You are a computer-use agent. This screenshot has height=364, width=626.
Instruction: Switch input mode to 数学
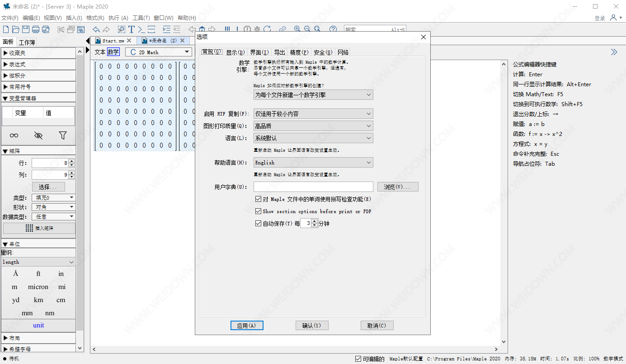113,52
